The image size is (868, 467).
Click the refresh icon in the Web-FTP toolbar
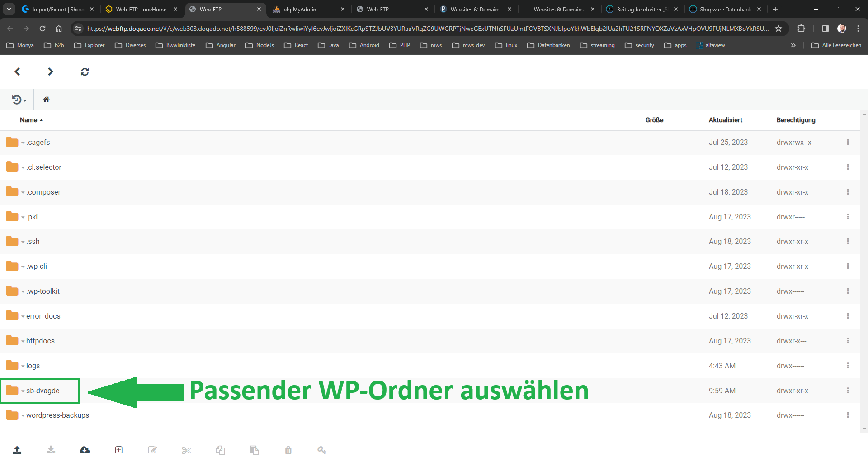coord(85,71)
